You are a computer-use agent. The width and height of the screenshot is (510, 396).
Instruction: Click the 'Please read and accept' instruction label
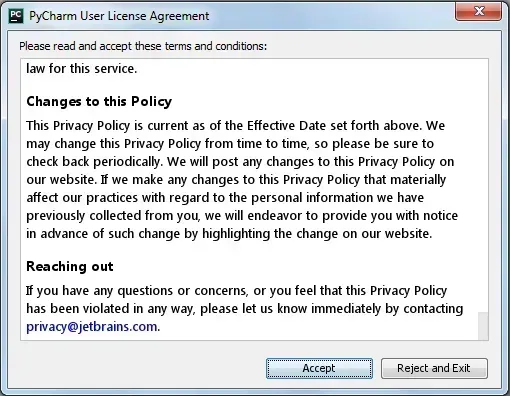(x=143, y=46)
